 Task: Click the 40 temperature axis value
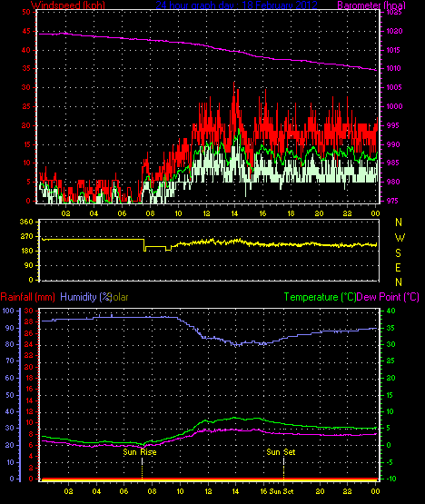(x=390, y=311)
